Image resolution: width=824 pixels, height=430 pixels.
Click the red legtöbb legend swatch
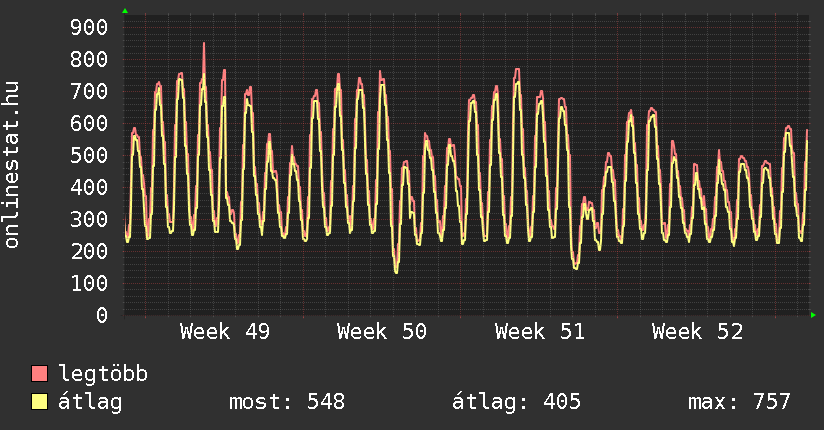40,374
